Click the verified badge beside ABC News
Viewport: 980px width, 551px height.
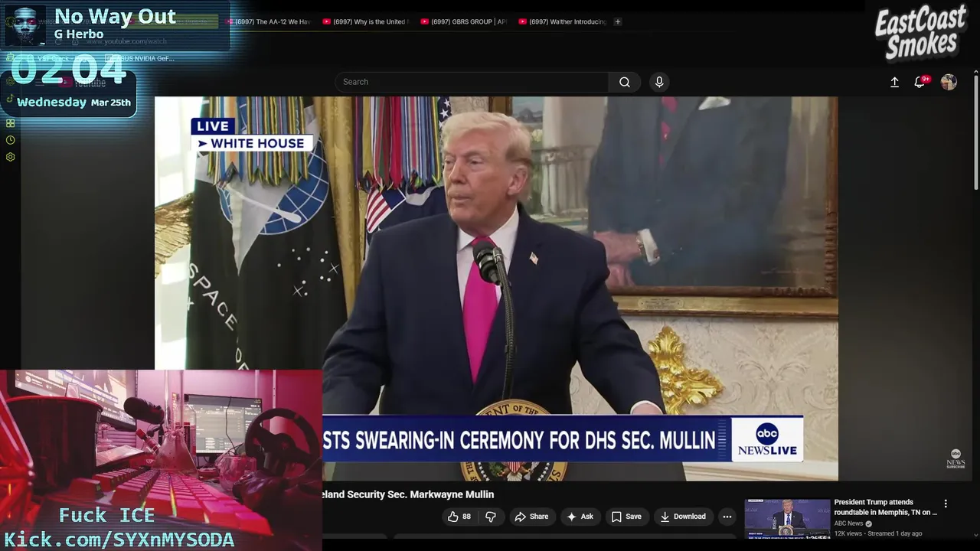tap(868, 523)
